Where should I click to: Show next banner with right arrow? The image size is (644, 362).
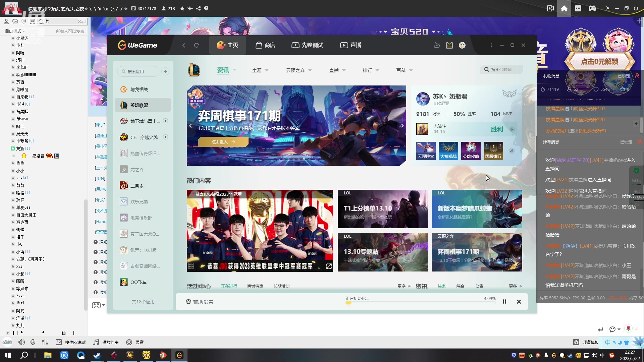point(402,126)
